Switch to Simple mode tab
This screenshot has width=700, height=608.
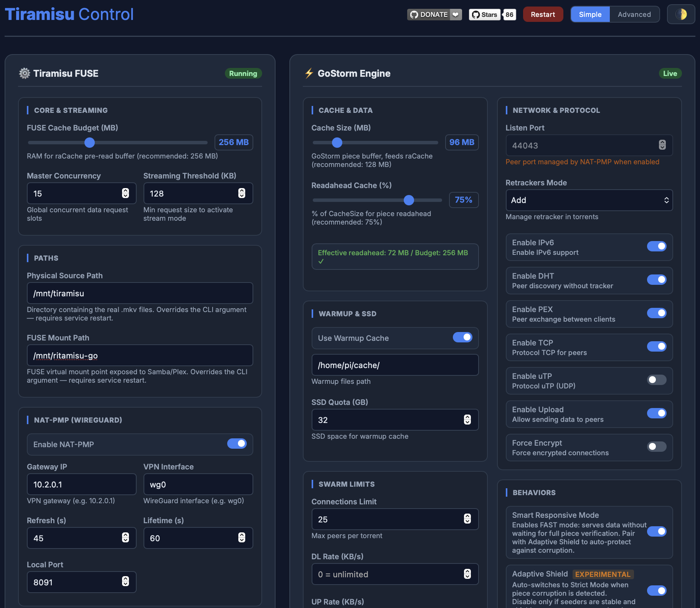[590, 15]
